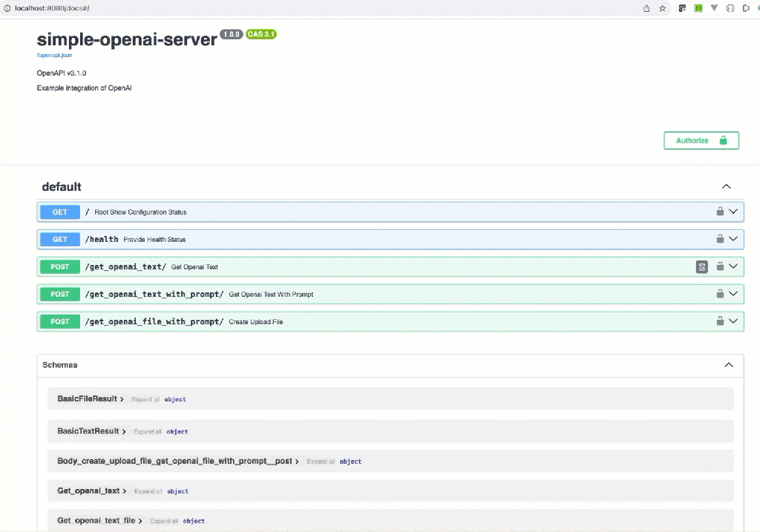Click lock icon on /get_openai_file_with_prompt/ row
This screenshot has width=760, height=532.
tap(720, 321)
